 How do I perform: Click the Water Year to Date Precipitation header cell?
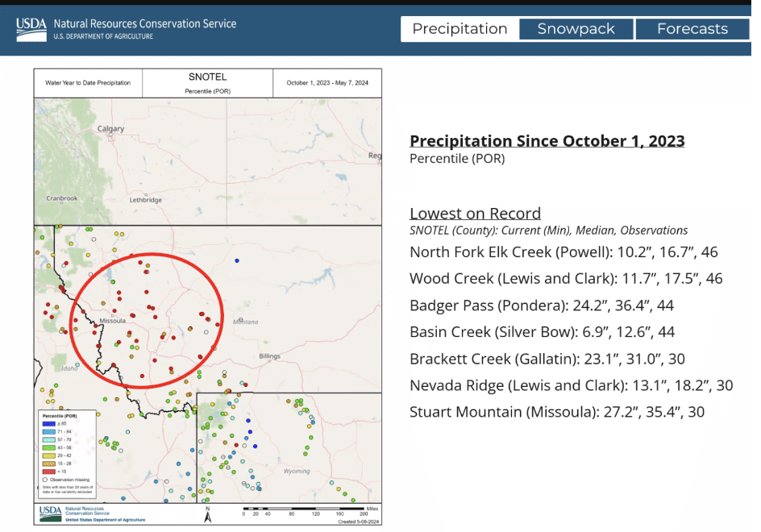[x=88, y=83]
